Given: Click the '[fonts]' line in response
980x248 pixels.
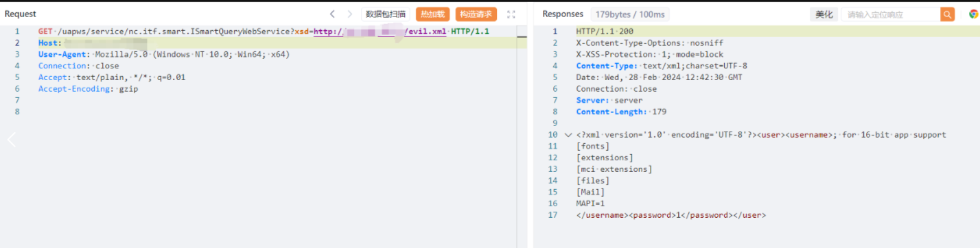Looking at the screenshot, I should click(593, 146).
